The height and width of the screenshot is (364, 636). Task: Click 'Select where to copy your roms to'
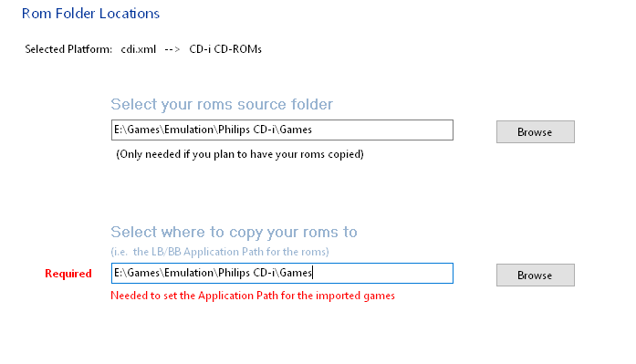pos(234,232)
